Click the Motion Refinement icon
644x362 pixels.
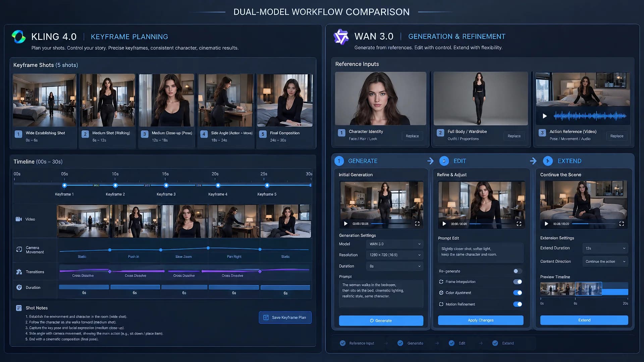click(441, 304)
